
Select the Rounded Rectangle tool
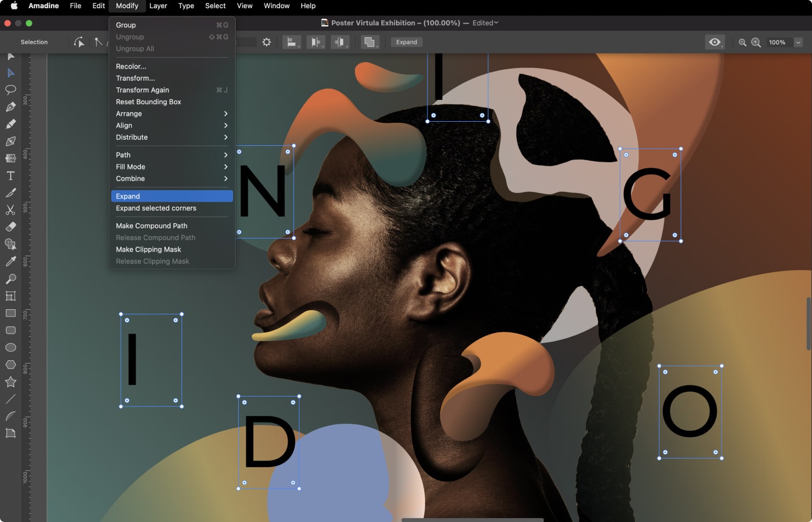point(10,330)
